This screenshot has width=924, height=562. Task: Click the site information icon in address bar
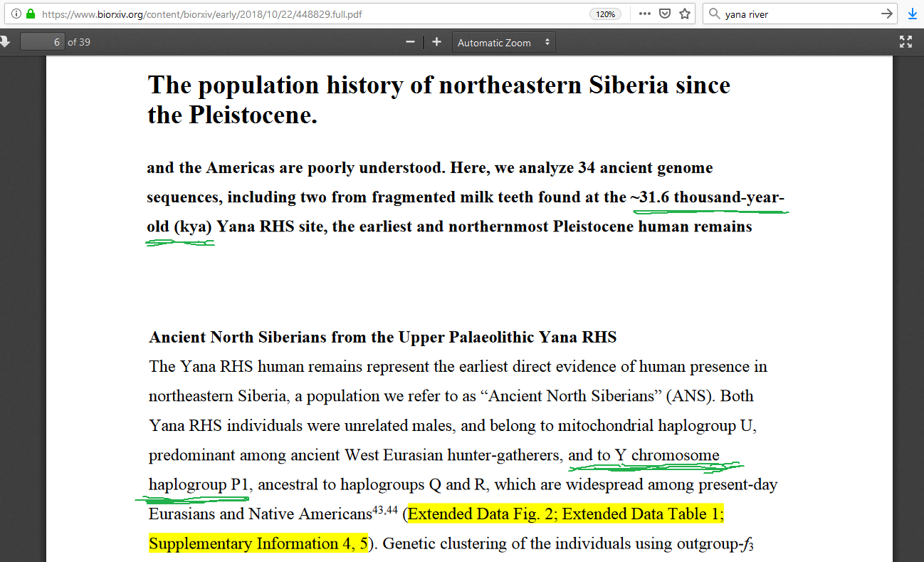16,14
